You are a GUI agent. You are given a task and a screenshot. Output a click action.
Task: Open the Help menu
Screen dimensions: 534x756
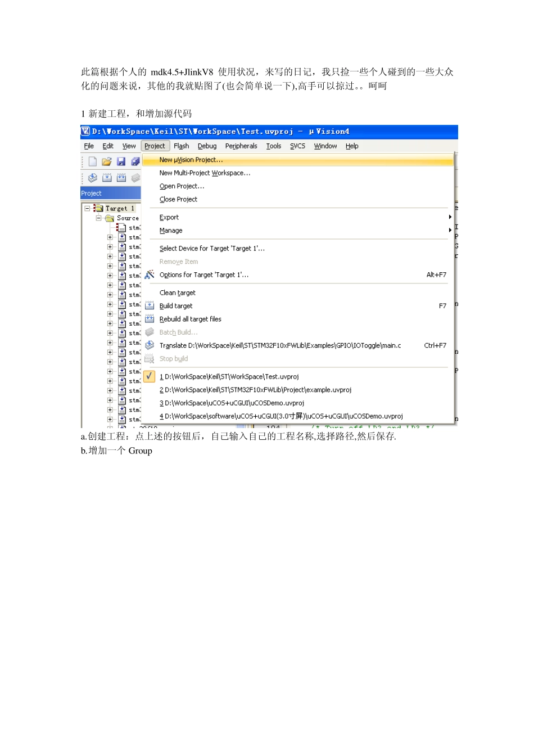tap(352, 146)
